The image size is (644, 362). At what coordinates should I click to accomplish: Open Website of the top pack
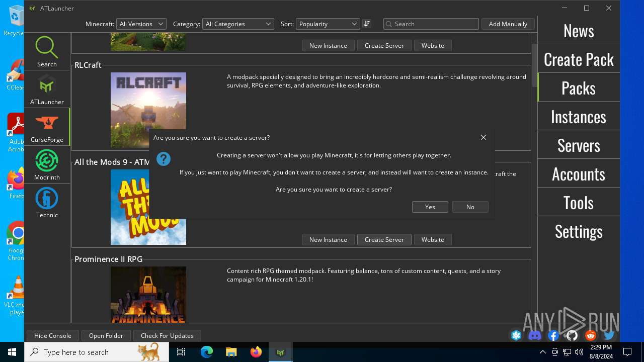tap(433, 45)
